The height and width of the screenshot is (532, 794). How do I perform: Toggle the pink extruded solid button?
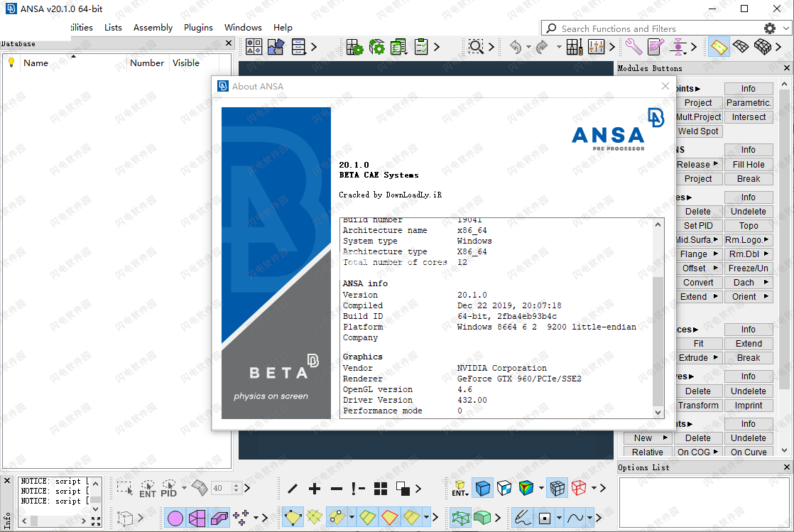[x=219, y=518]
